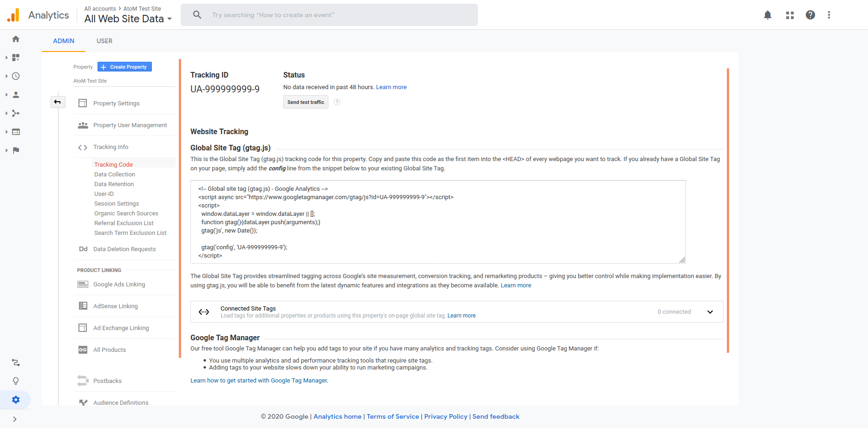
Task: Click the back arrow button in property column
Action: pos(58,102)
